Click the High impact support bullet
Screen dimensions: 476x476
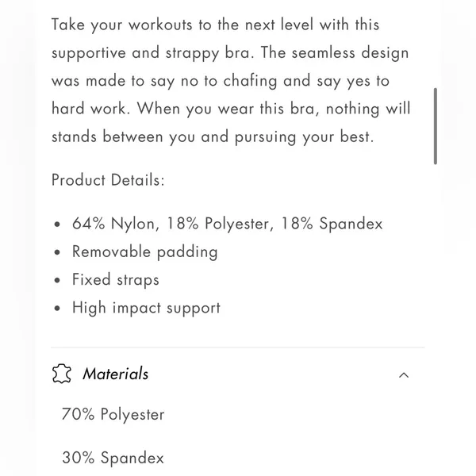pos(146,308)
